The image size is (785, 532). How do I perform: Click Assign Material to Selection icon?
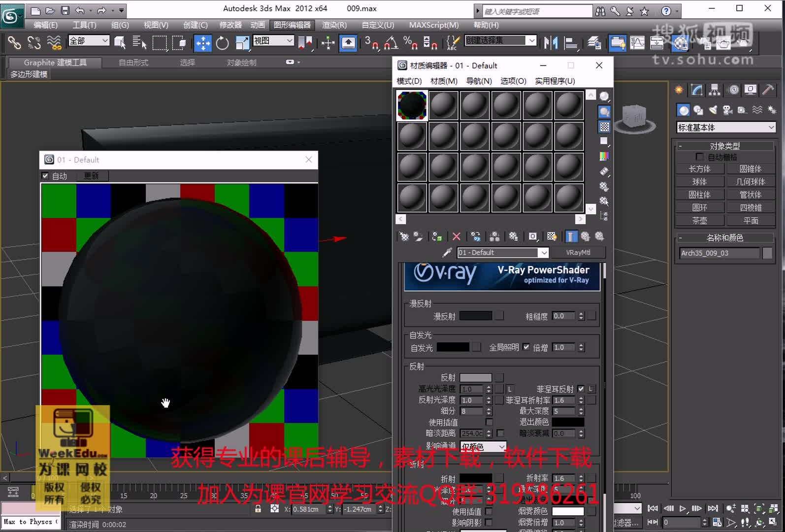tap(437, 237)
